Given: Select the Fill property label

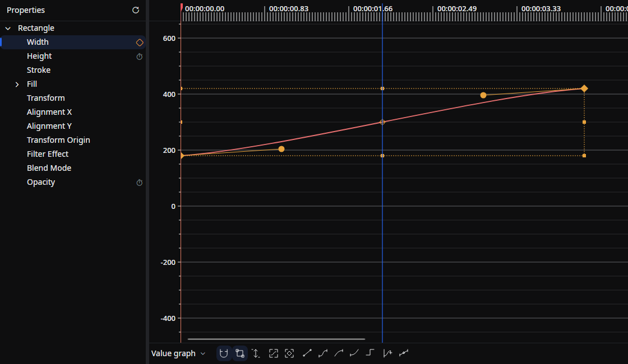Looking at the screenshot, I should 32,84.
